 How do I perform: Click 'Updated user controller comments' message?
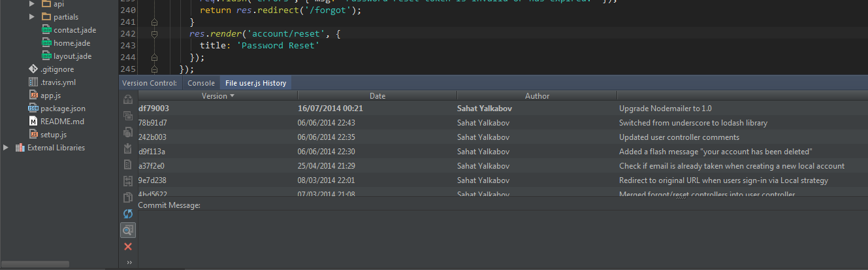pyautogui.click(x=679, y=137)
